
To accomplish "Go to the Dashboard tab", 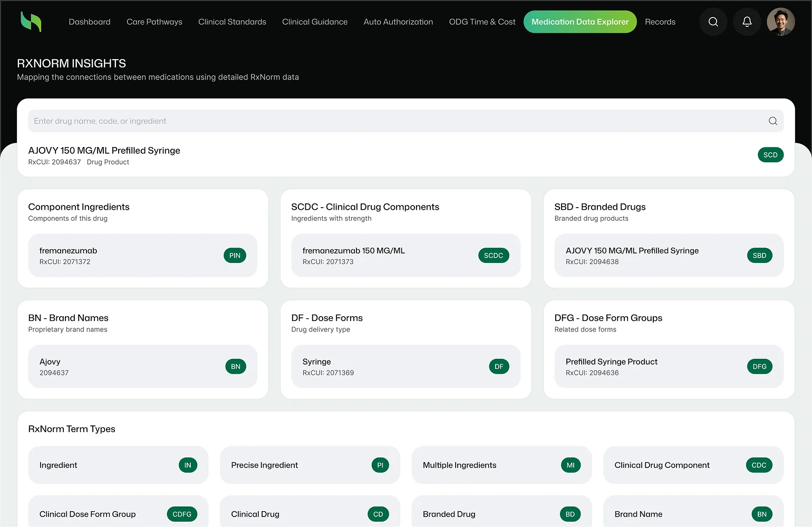I will point(90,22).
